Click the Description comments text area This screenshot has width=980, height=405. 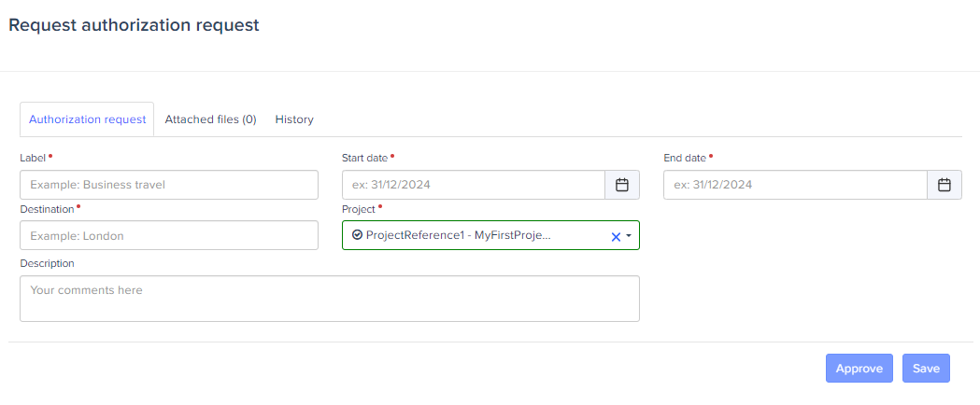pyautogui.click(x=330, y=299)
